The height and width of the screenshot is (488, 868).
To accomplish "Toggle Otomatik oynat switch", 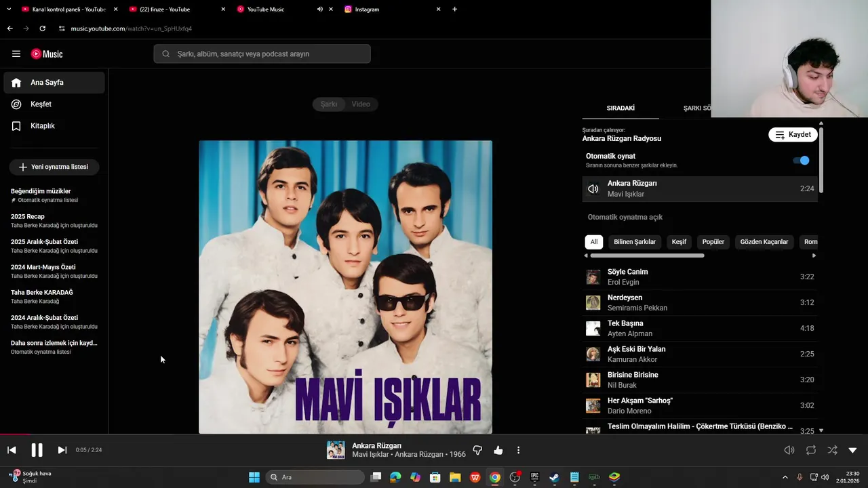I will (801, 161).
